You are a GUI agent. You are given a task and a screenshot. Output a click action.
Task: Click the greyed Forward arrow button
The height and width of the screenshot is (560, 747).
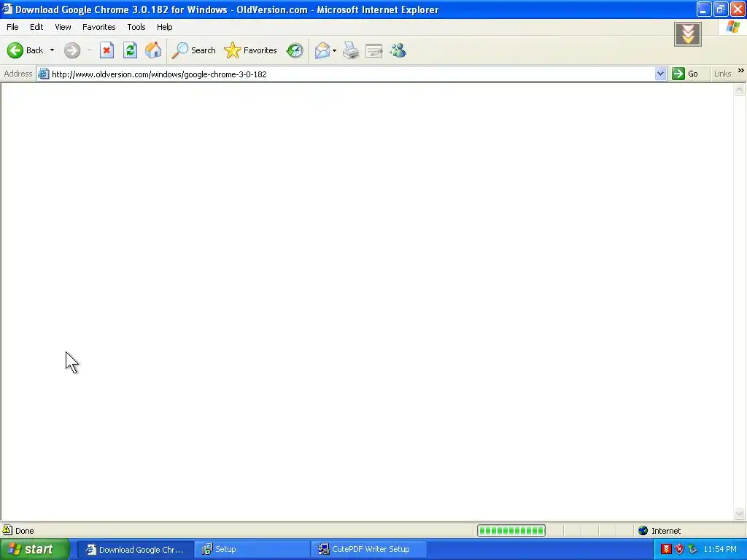tap(72, 50)
